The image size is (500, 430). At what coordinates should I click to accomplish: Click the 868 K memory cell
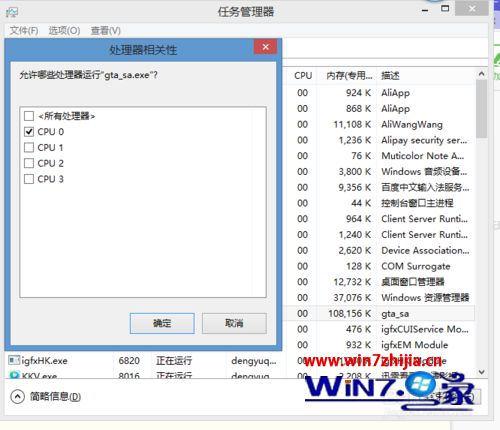358,108
